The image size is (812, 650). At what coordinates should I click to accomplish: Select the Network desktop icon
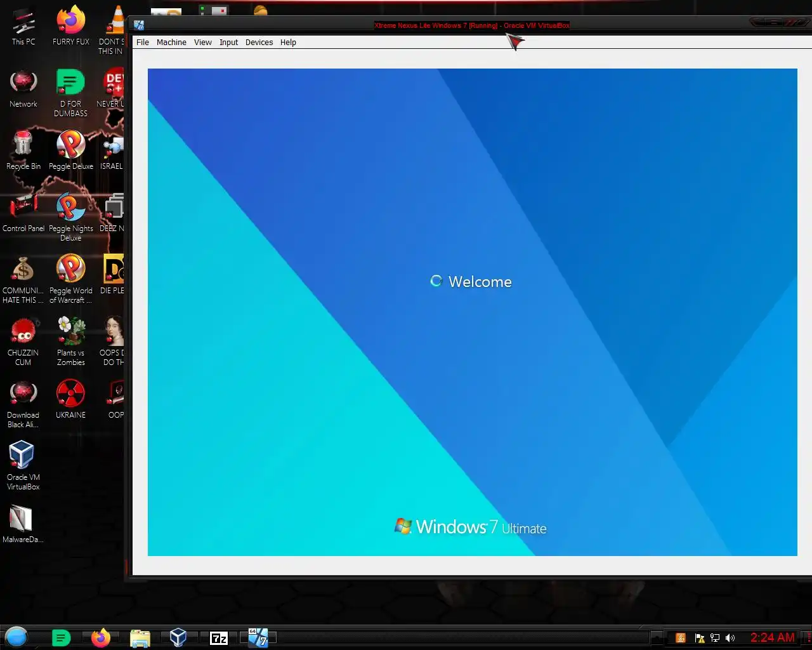23,89
